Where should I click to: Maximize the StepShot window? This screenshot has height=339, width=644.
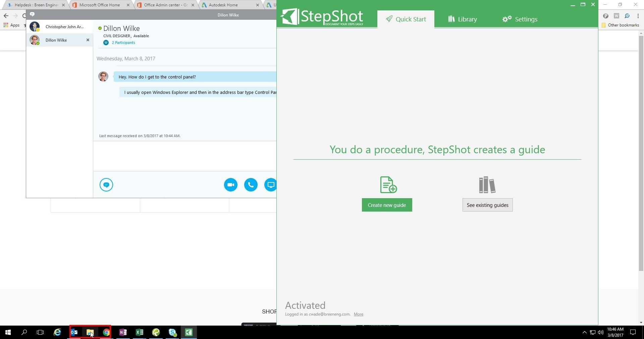pyautogui.click(x=583, y=5)
